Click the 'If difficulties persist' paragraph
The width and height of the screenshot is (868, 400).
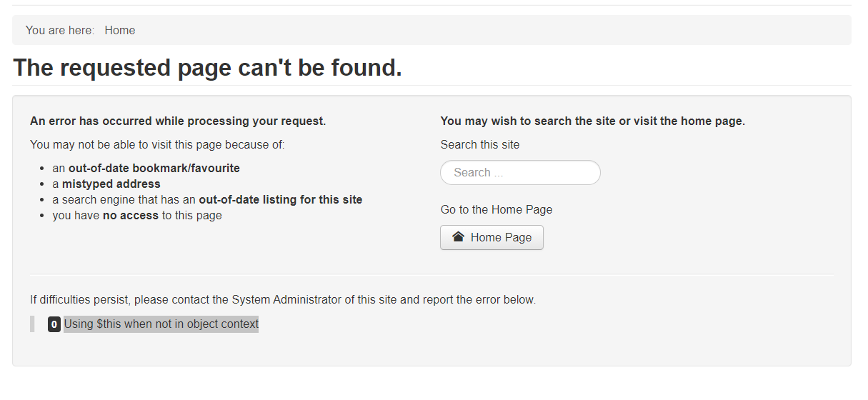pos(283,300)
